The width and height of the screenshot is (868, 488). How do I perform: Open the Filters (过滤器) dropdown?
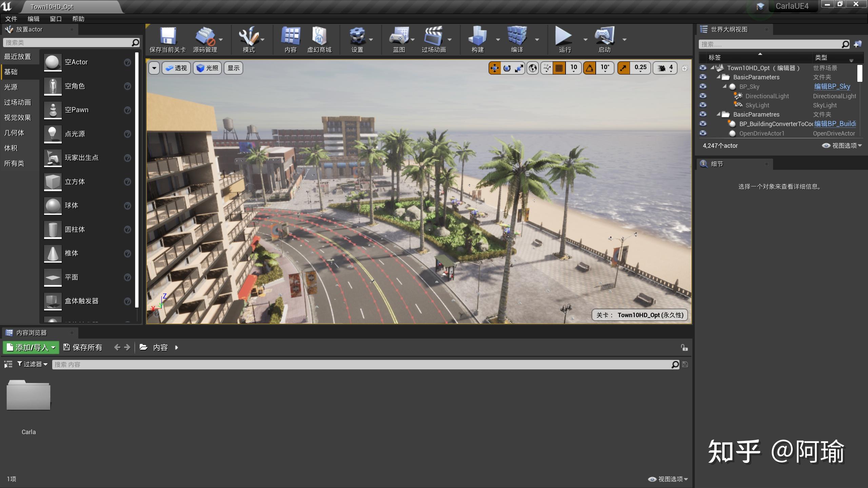[x=33, y=364]
